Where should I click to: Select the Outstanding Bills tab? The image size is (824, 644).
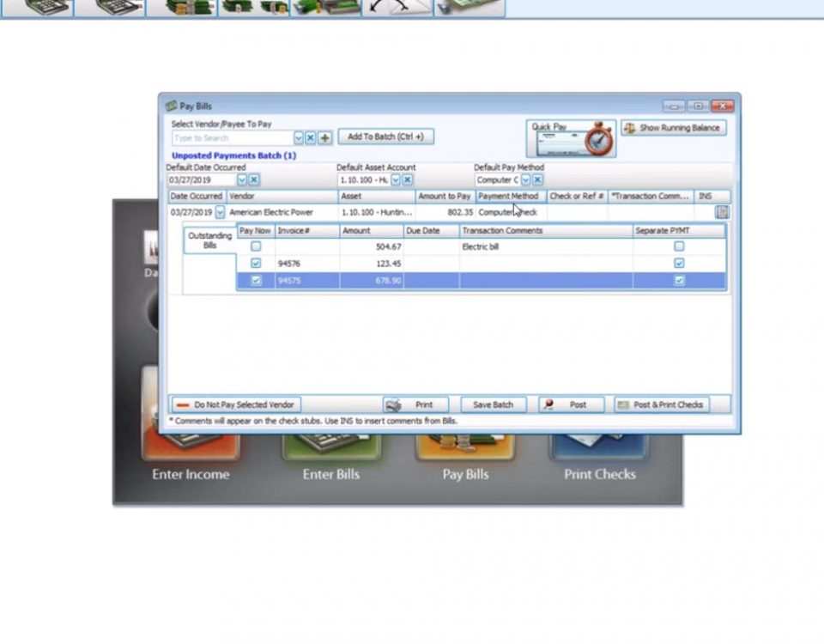pos(209,240)
